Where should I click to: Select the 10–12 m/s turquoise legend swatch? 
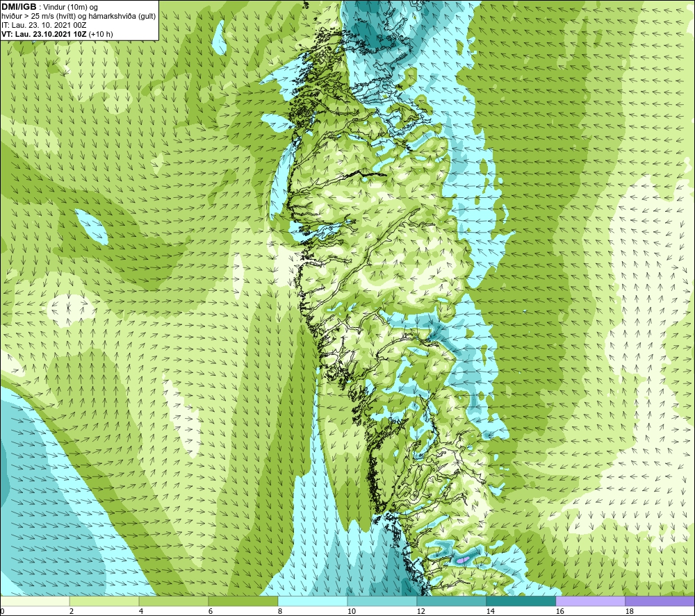point(382,601)
